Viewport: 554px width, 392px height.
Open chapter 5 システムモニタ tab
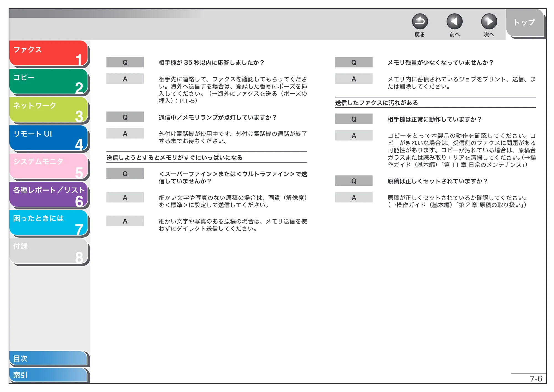(49, 166)
